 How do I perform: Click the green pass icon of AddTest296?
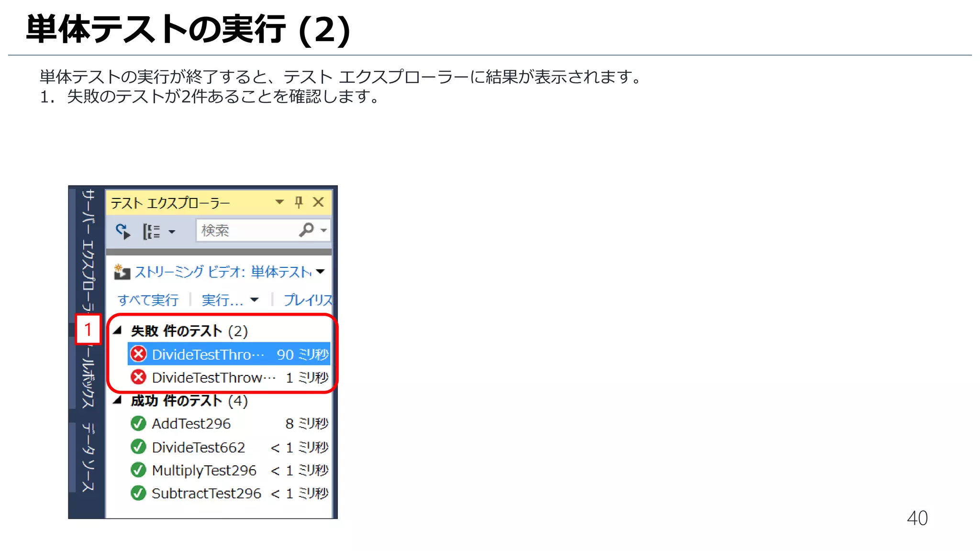tap(138, 423)
